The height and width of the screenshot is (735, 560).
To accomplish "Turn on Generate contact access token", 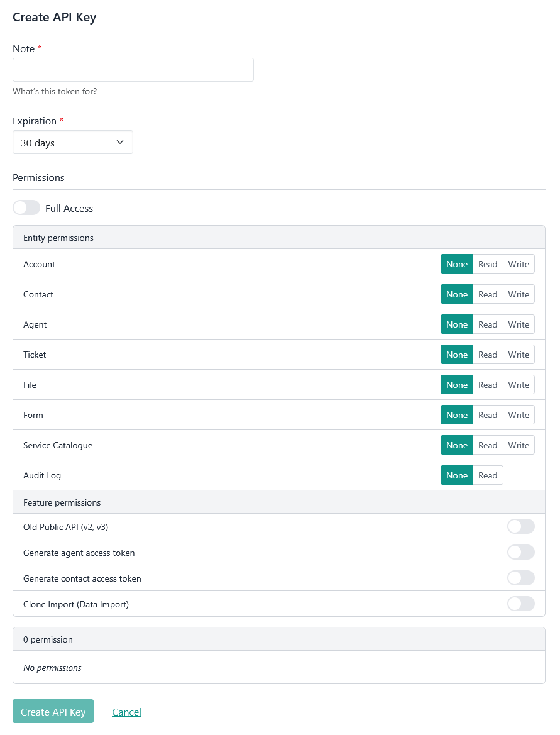I will click(520, 578).
